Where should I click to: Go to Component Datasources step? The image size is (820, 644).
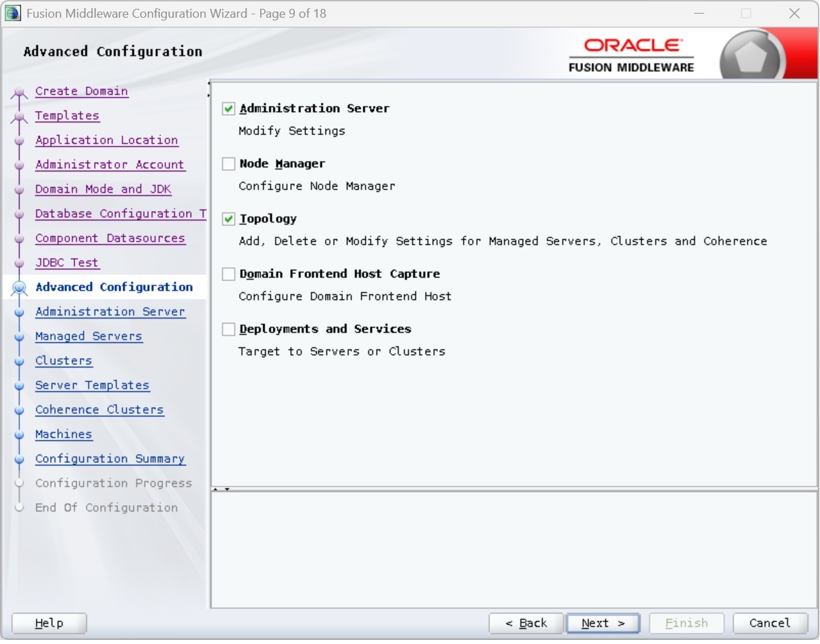coord(110,238)
